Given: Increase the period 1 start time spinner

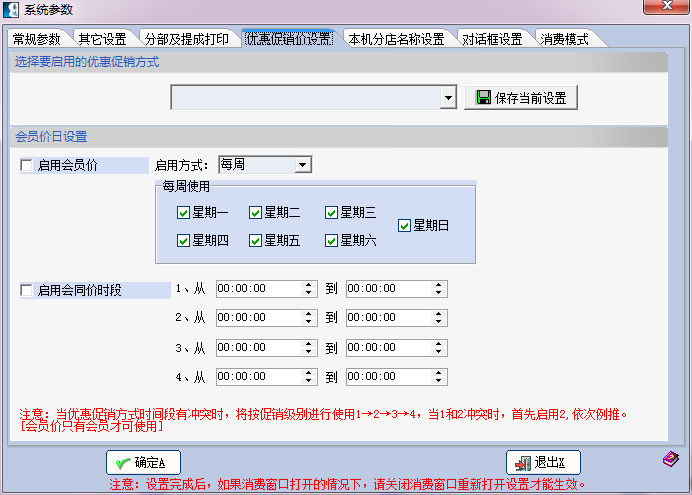Looking at the screenshot, I should tap(308, 285).
